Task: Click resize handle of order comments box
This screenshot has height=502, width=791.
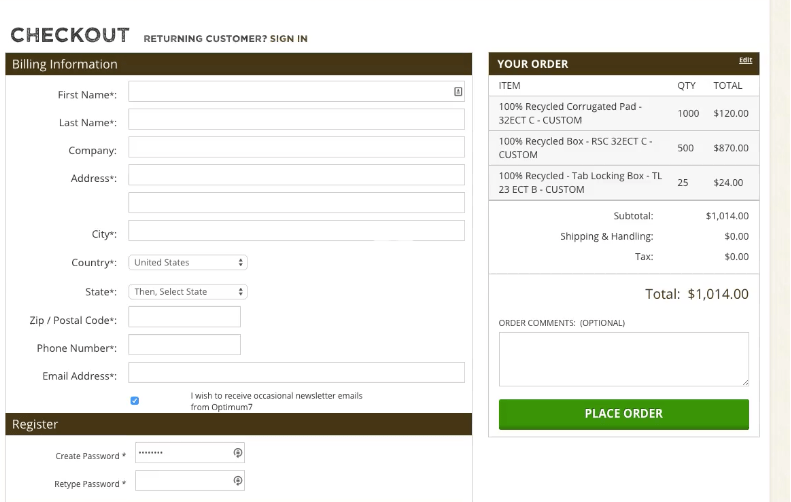Action: pos(745,382)
